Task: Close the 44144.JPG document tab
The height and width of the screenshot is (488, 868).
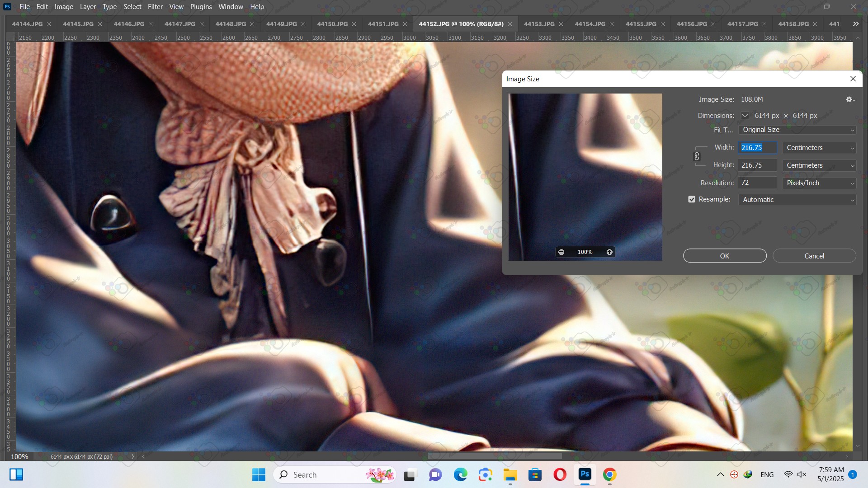Action: 49,24
